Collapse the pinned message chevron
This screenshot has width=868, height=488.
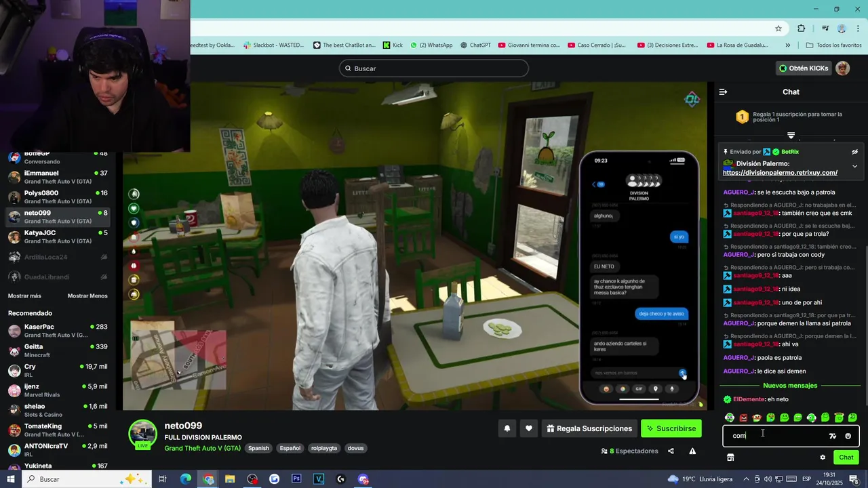click(x=854, y=166)
